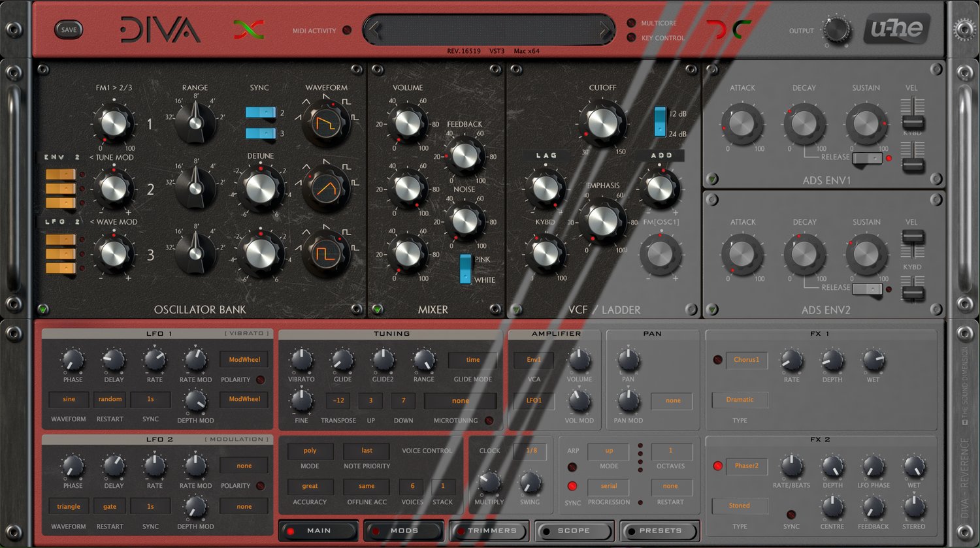Toggle the ENV2 RELEASE switch

[868, 289]
